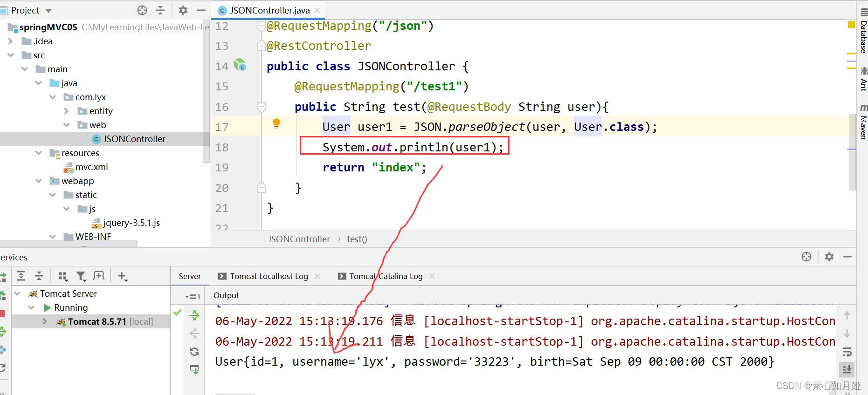Click the test() breadcrumb
868x395 pixels.
tap(357, 239)
